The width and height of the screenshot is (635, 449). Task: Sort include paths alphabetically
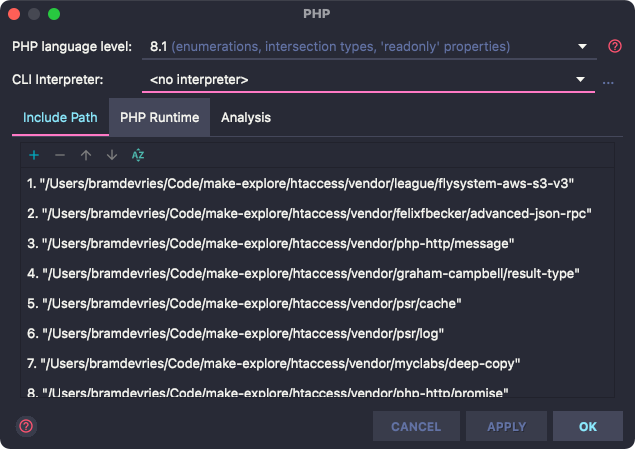[x=138, y=155]
